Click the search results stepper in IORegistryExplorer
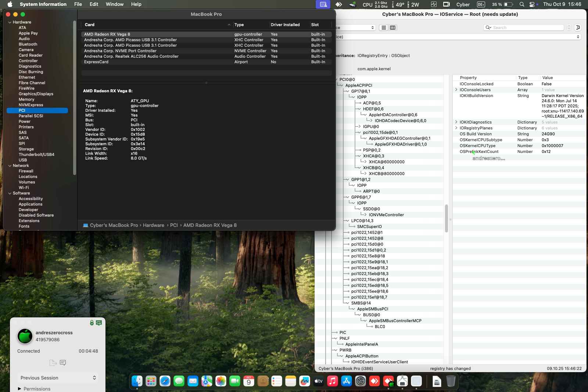Image resolution: width=588 pixels, height=392 pixels. click(x=569, y=28)
